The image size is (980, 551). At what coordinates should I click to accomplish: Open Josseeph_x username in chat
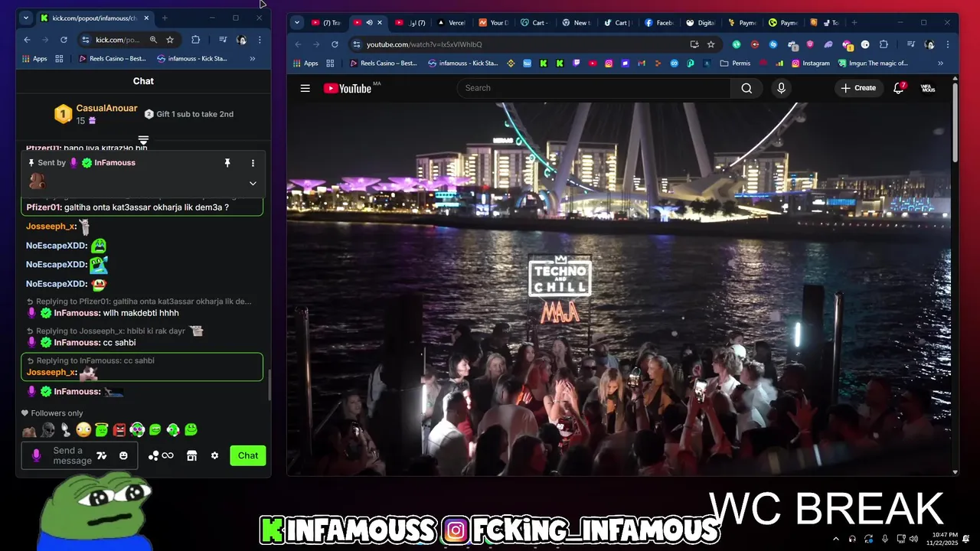[x=51, y=227]
